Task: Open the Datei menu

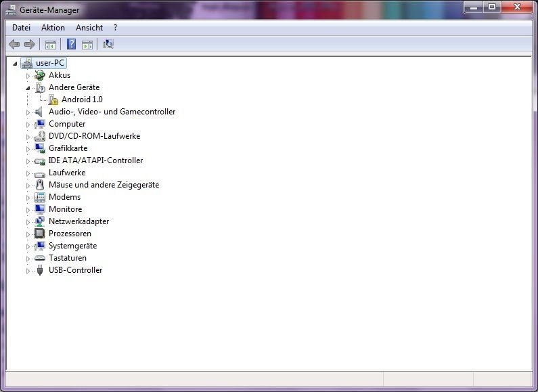Action: click(21, 28)
